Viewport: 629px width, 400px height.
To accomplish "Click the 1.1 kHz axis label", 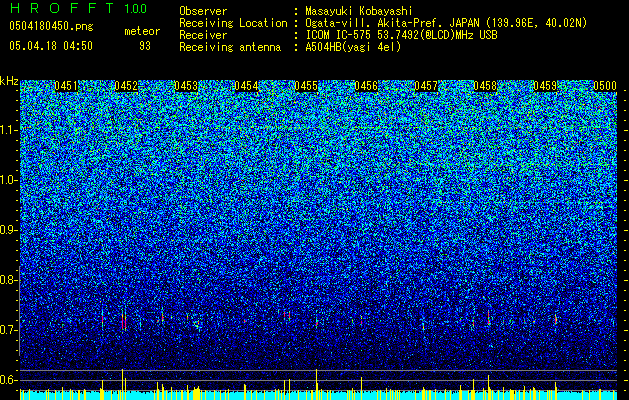I will pyautogui.click(x=8, y=130).
